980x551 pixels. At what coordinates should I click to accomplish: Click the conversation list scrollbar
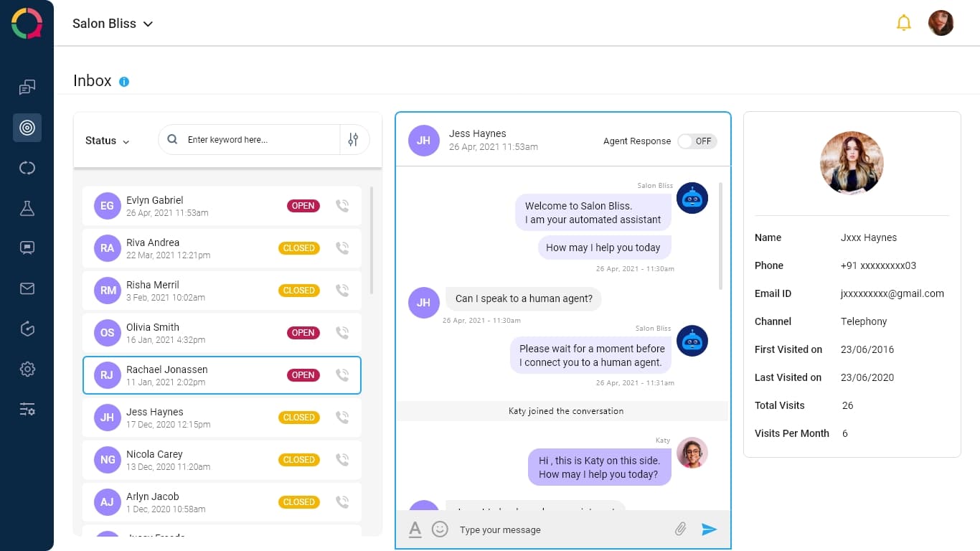click(371, 240)
